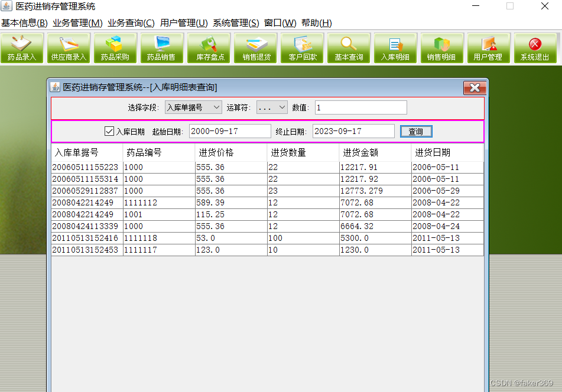Click the 系统退出 red exit icon
This screenshot has height=392, width=562.
[535, 48]
